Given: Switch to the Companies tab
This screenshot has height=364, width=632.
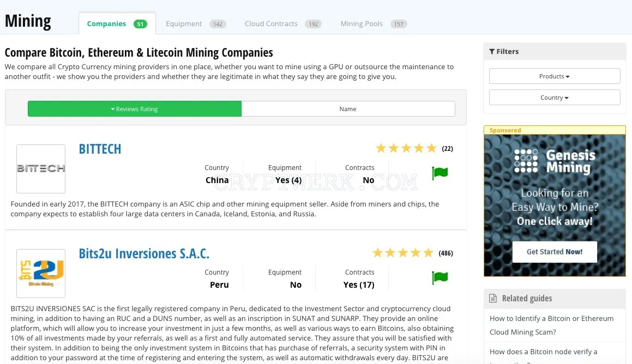Looking at the screenshot, I should [117, 24].
